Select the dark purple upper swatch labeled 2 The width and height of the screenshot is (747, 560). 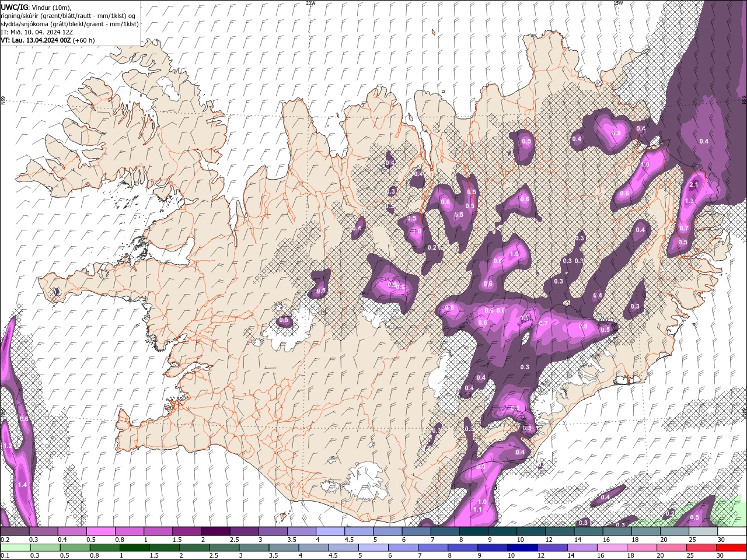click(x=215, y=531)
